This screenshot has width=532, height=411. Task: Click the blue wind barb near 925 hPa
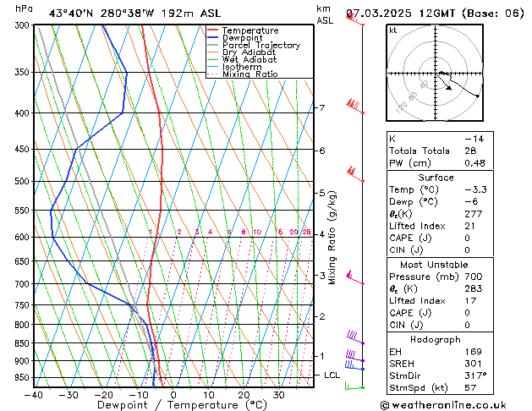(354, 365)
